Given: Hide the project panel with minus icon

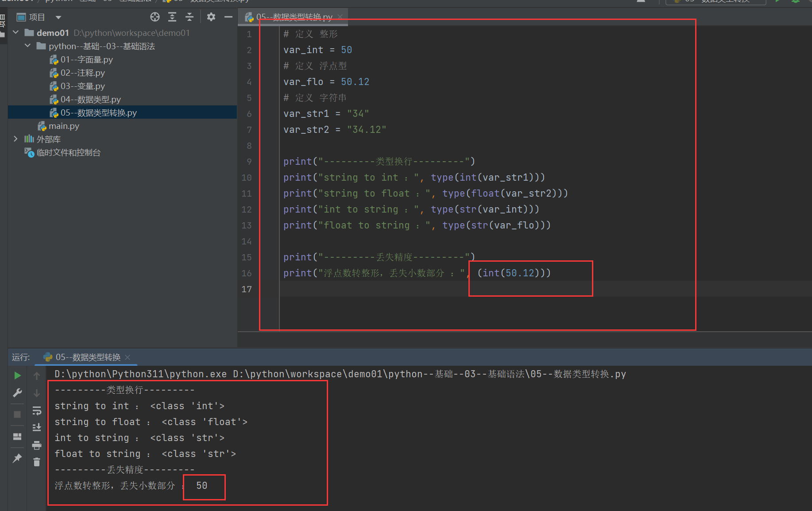Looking at the screenshot, I should pos(228,17).
